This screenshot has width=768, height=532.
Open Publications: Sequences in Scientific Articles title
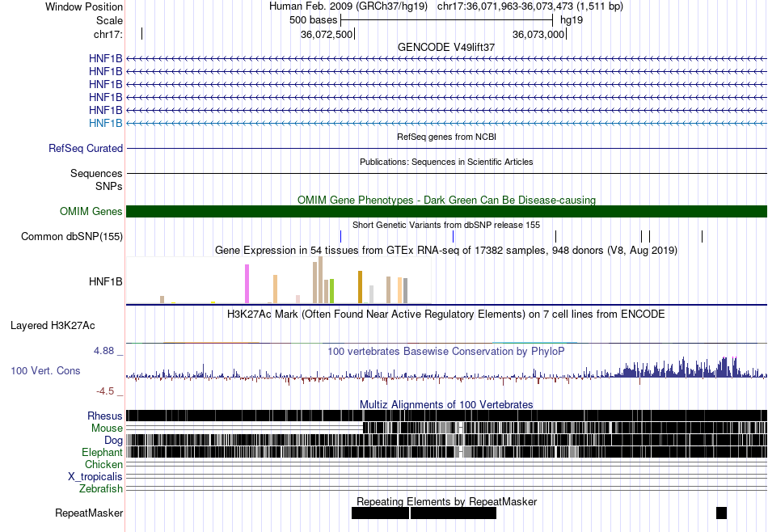coord(446,162)
